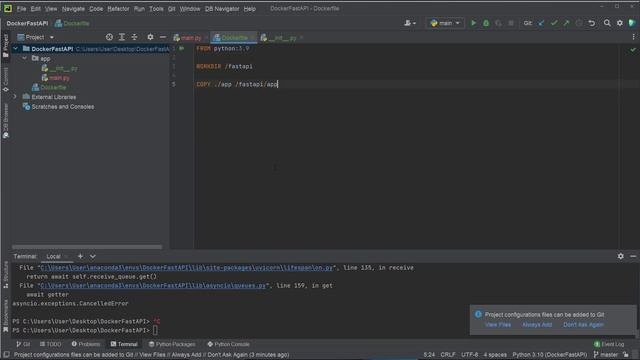Select main.py in project tree
Screen dimensions: 640x360
point(55,78)
